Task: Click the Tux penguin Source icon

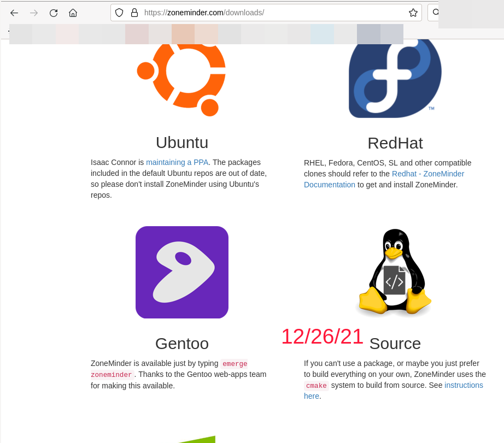Action: tap(395, 271)
